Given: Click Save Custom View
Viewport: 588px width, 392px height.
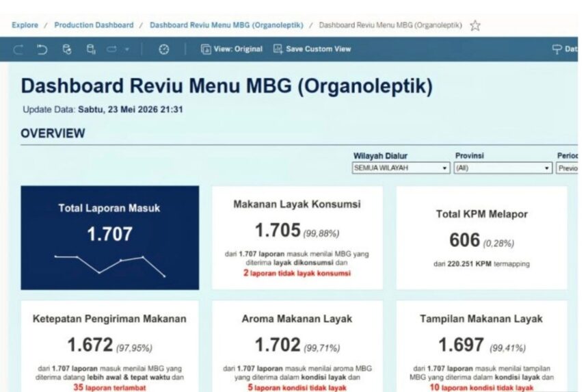Looking at the screenshot, I should click(312, 49).
